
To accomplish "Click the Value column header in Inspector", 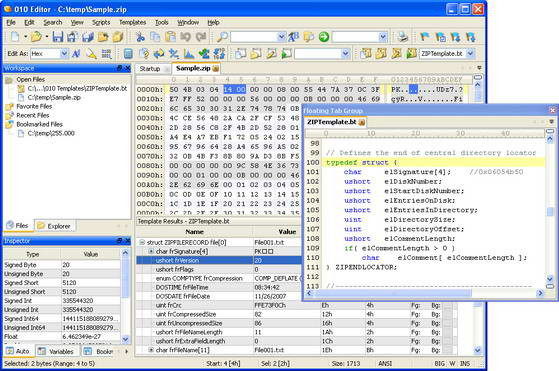I will tap(91, 254).
